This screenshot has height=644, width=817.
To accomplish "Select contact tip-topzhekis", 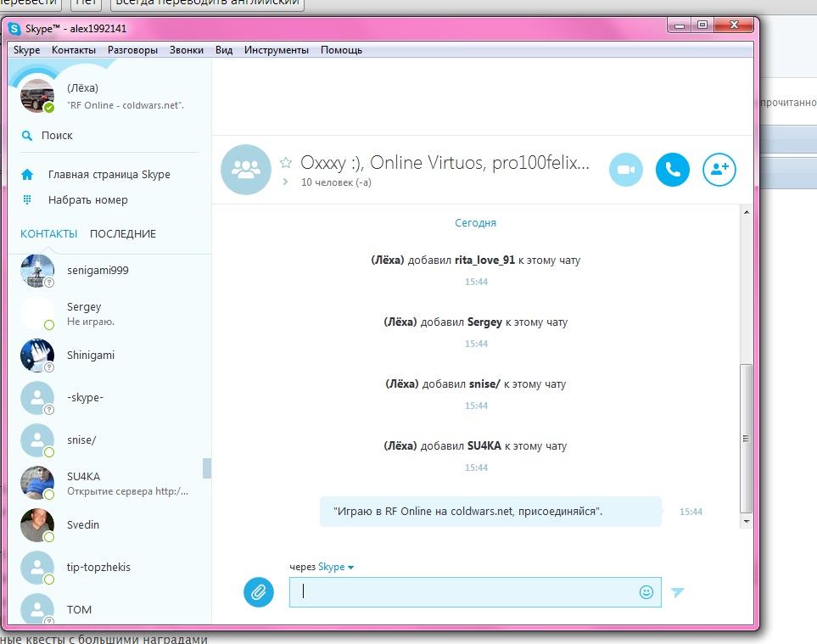I will pos(109,568).
